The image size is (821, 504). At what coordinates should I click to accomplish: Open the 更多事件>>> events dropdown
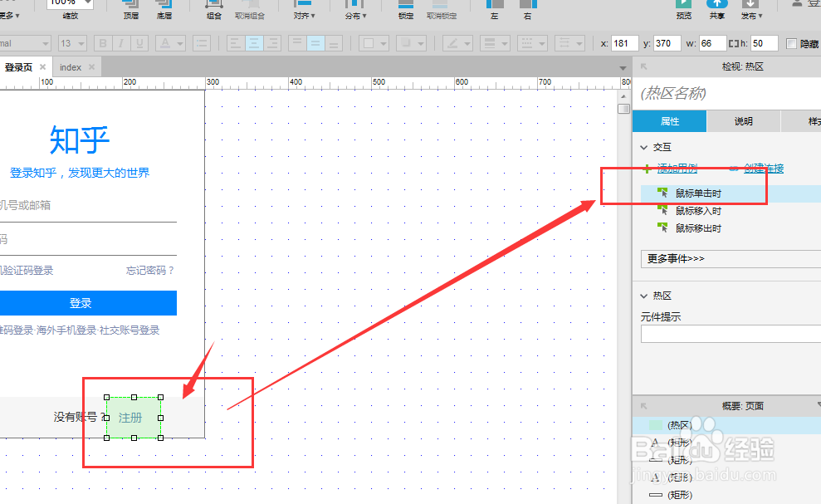click(731, 259)
